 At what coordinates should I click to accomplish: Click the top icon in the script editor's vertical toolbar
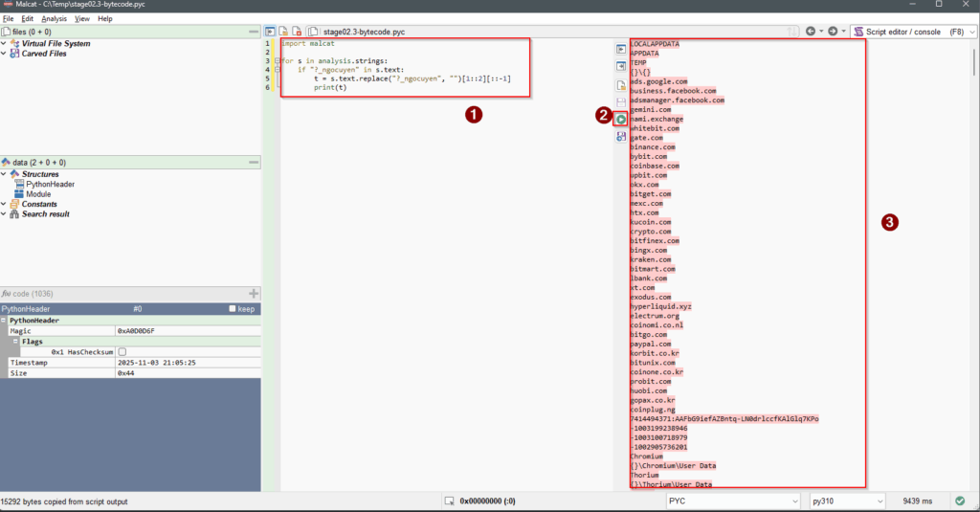621,50
